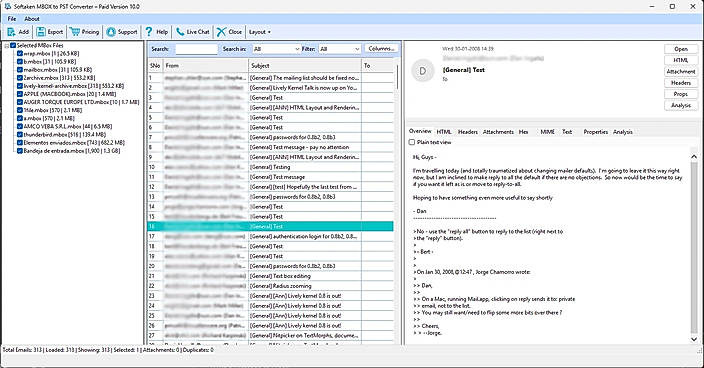704x368 pixels.
Task: Collapse the Selected MBox Files tree node
Action: pyautogui.click(x=6, y=45)
